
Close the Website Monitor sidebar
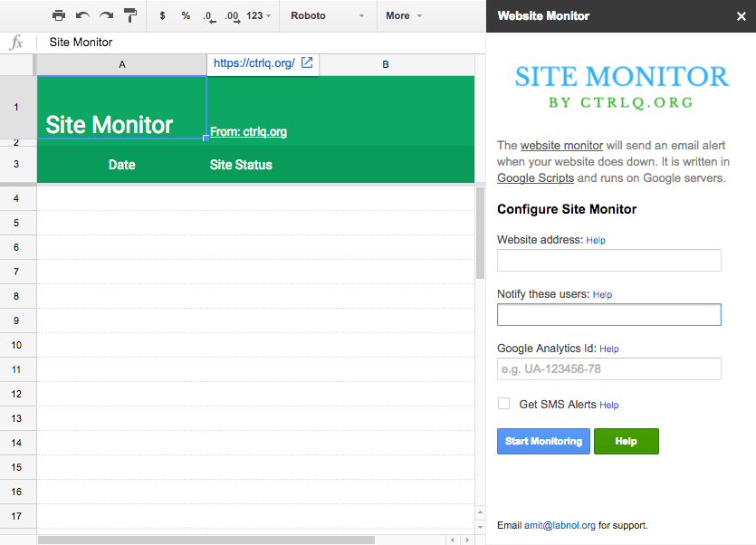[742, 16]
